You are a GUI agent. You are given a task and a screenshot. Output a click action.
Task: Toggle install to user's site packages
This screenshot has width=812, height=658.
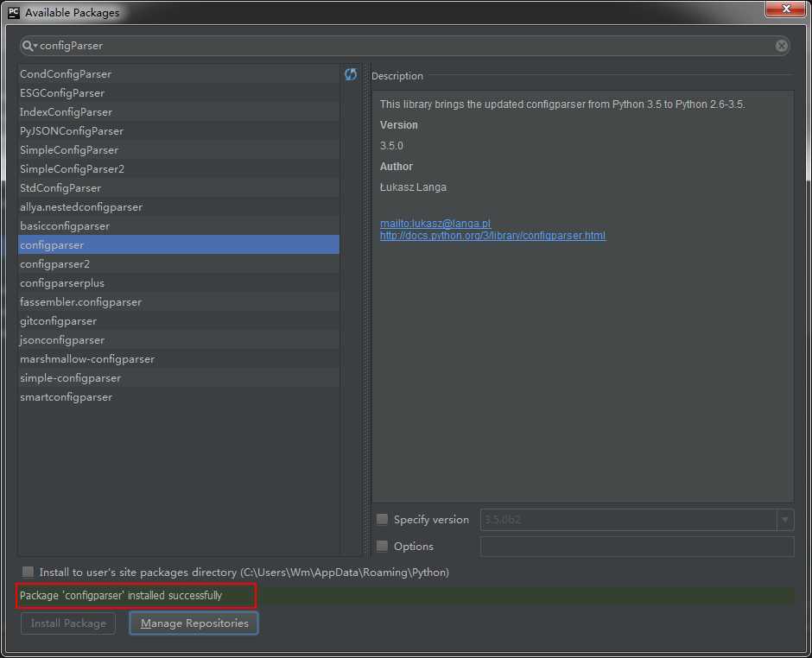tap(28, 572)
